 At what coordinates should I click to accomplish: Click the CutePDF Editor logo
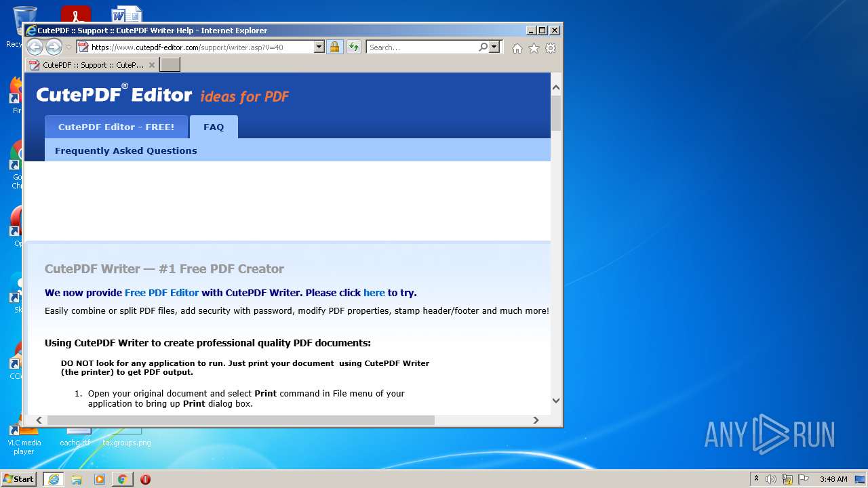(114, 94)
